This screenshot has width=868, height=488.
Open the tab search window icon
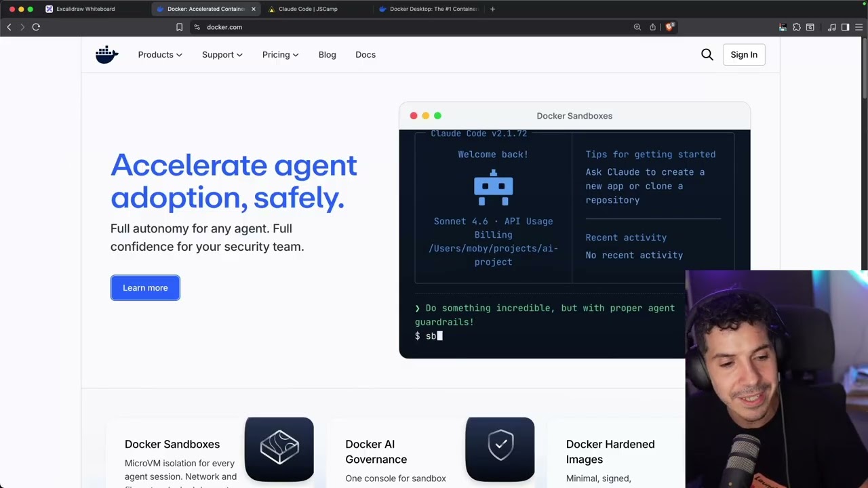(x=810, y=27)
